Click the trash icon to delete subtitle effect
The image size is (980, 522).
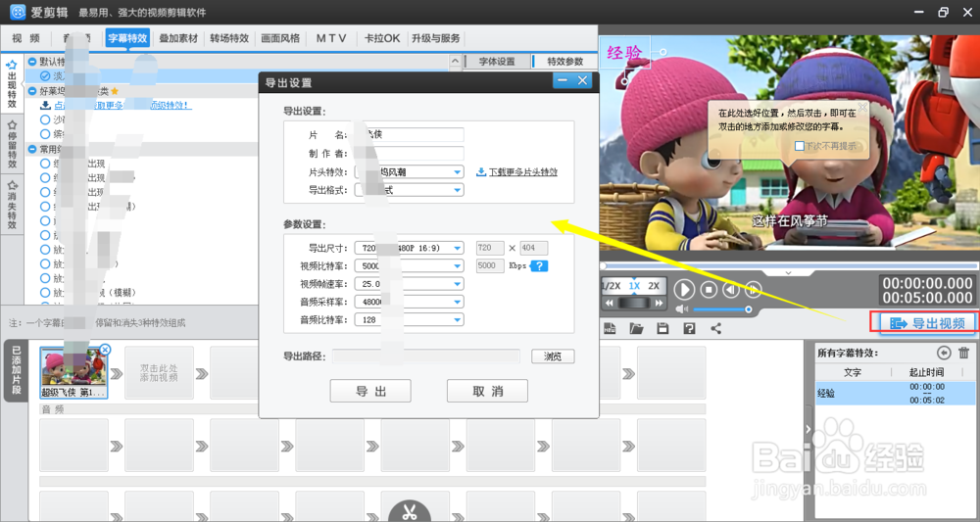pyautogui.click(x=963, y=353)
